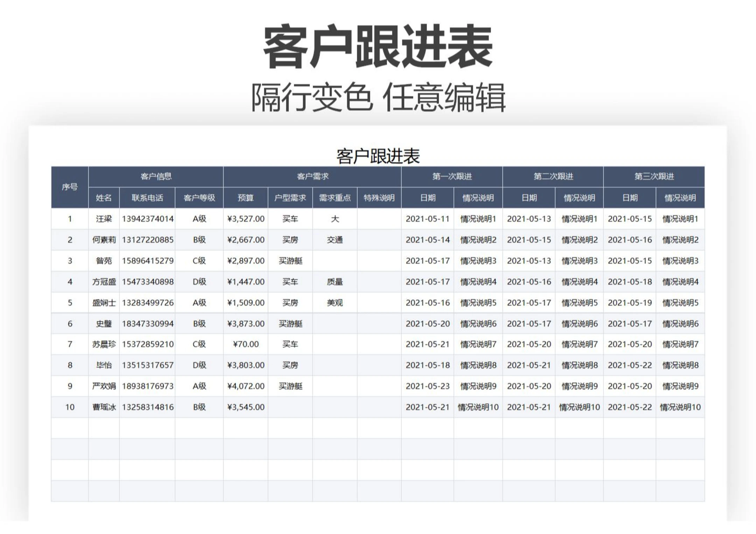This screenshot has height=534, width=756.
Task: Click the 预算 column header
Action: coord(245,198)
